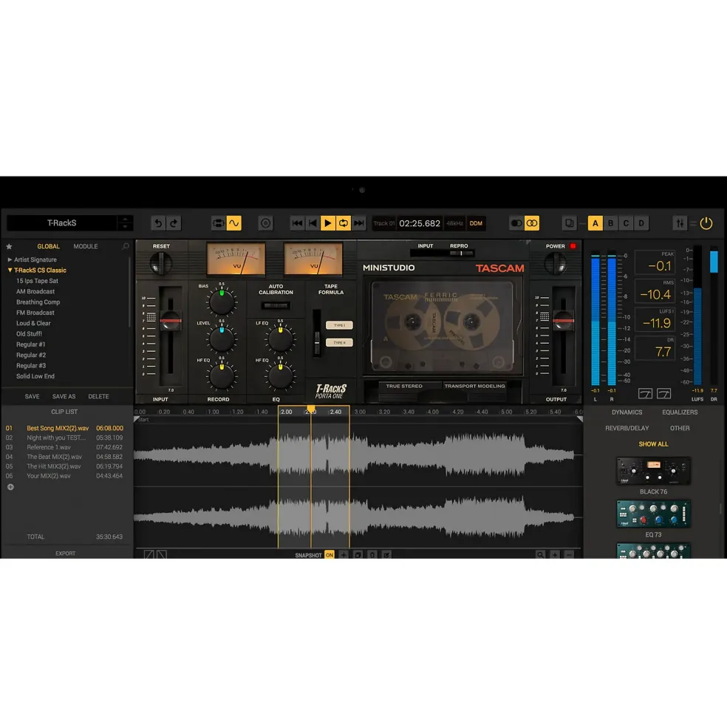Screen dimensions: 727x728
Task: Select the mono monitoring icon
Action: point(516,223)
